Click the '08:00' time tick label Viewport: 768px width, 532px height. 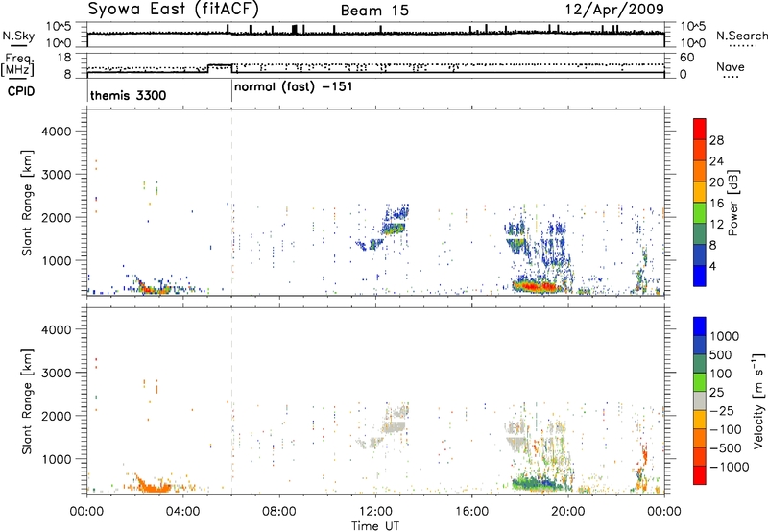click(278, 512)
